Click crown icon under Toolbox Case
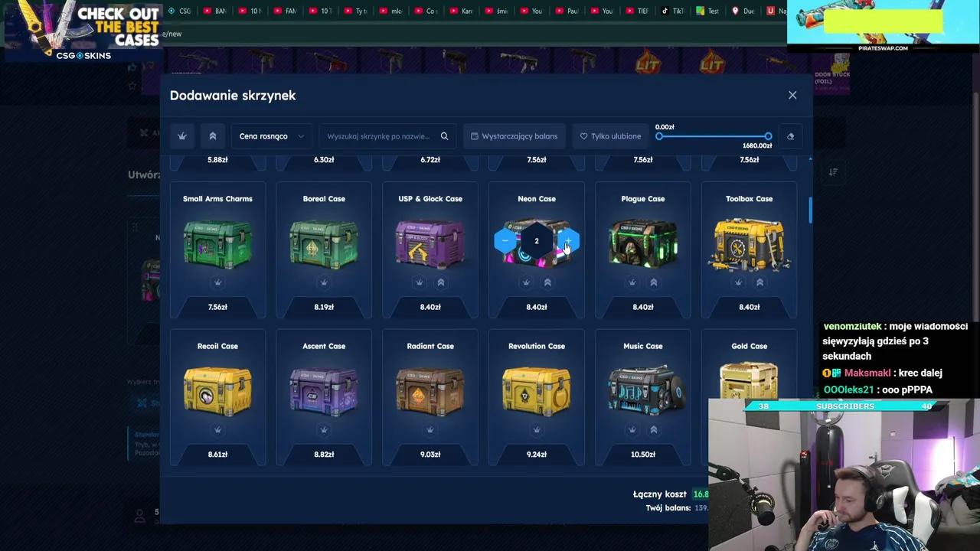 pyautogui.click(x=739, y=282)
